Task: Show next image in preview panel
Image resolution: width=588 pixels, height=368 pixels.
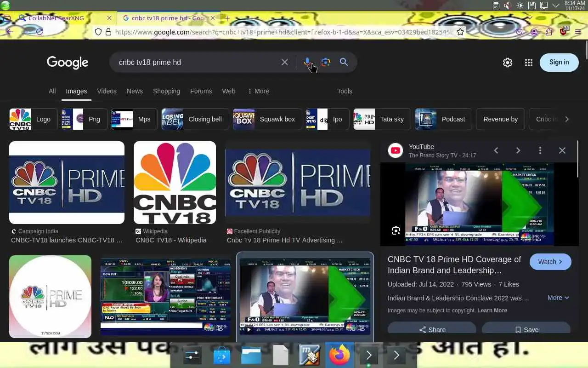Action: (518, 150)
